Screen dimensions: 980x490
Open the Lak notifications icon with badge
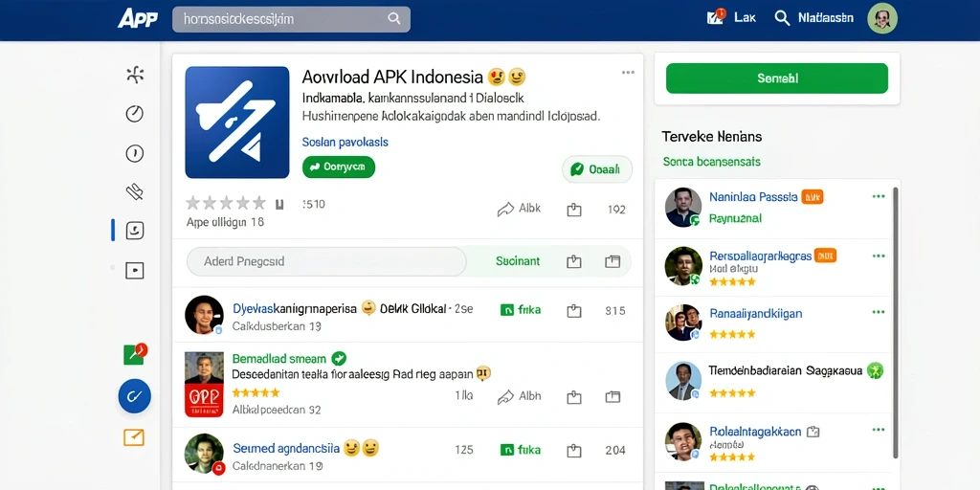[716, 17]
